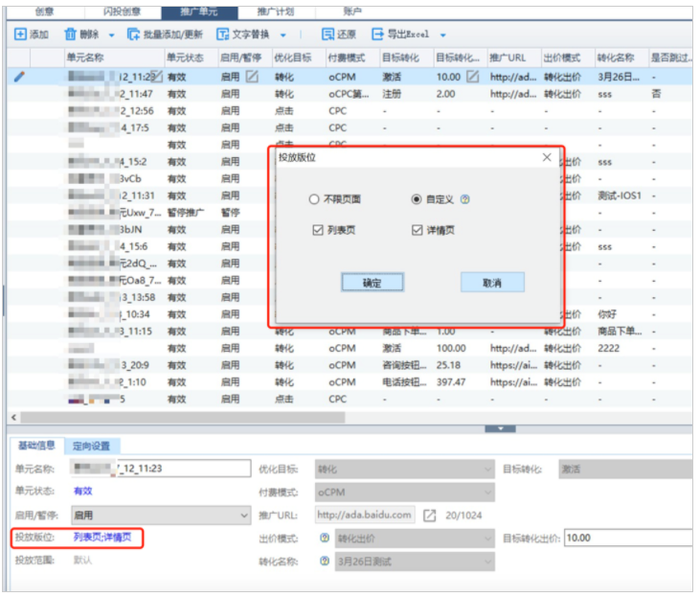Open the dropdown arrow next to 导出Excel
This screenshot has height=597, width=700.
444,34
